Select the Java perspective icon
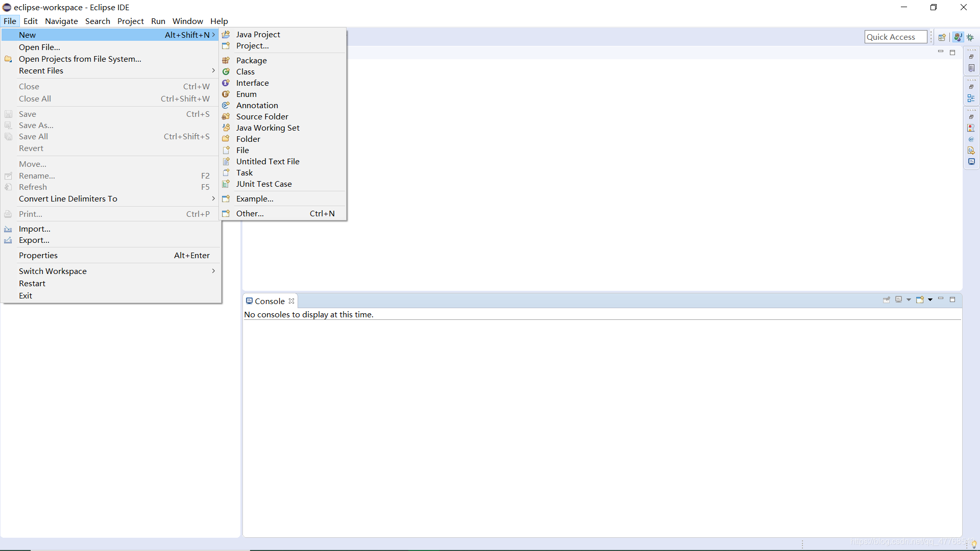This screenshot has height=551, width=980. click(958, 37)
